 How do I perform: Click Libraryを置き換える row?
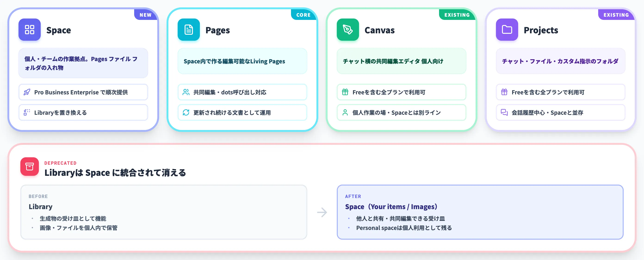coord(83,112)
